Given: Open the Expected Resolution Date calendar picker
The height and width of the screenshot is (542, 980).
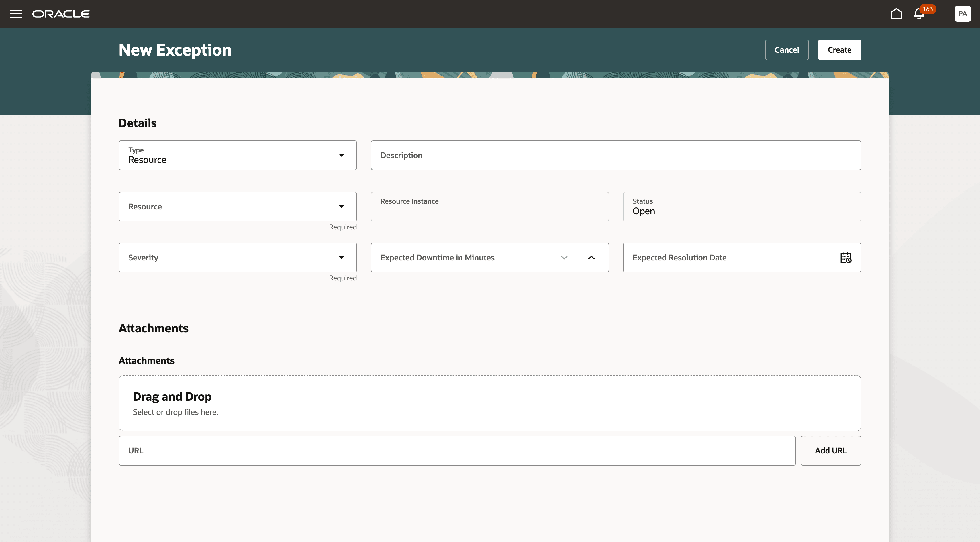Looking at the screenshot, I should [x=845, y=258].
